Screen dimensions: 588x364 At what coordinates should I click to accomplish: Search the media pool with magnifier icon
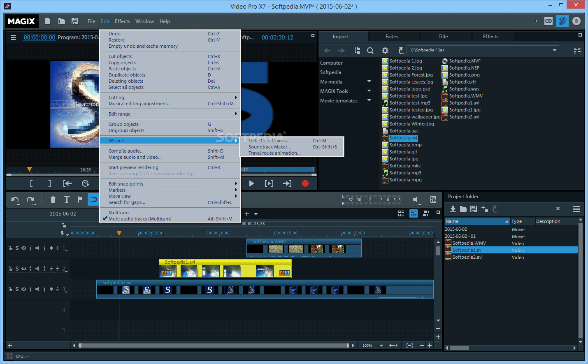[370, 51]
